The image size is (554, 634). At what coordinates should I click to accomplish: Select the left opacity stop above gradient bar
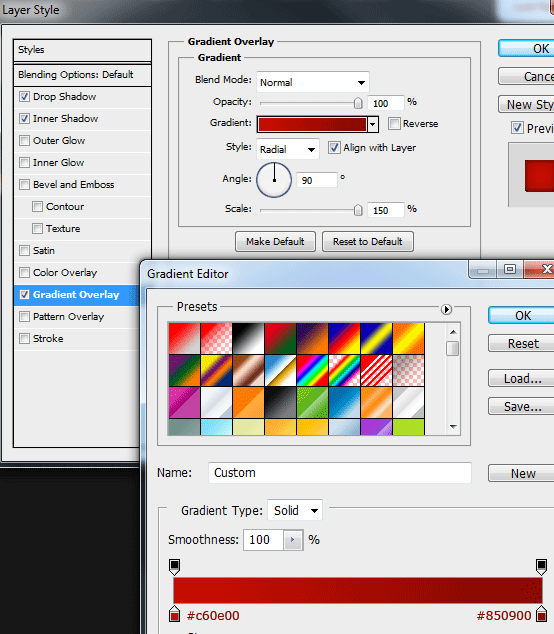(x=174, y=566)
